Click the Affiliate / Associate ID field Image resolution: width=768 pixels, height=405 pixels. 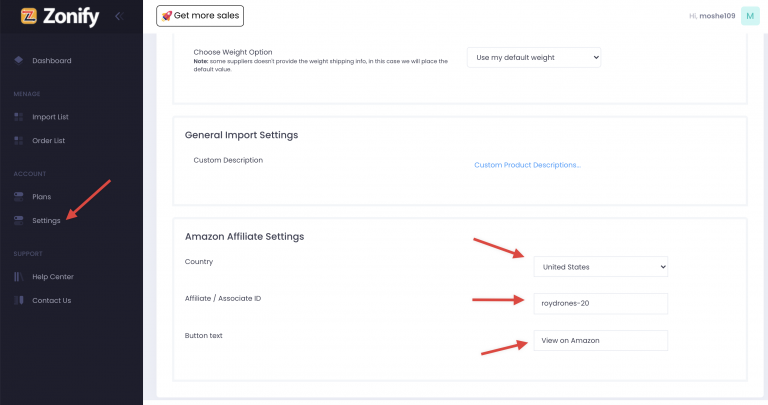(x=600, y=304)
